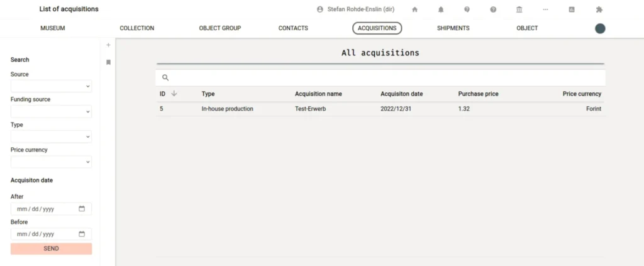Screen dimensions: 644x266
Task: Focus the After date input field
Action: (52, 209)
